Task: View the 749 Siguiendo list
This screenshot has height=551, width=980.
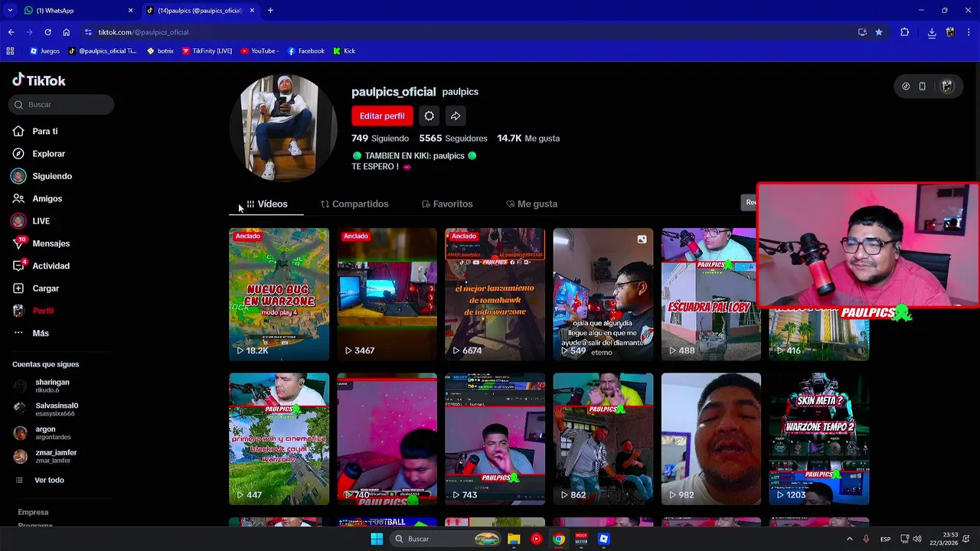Action: 380,139
